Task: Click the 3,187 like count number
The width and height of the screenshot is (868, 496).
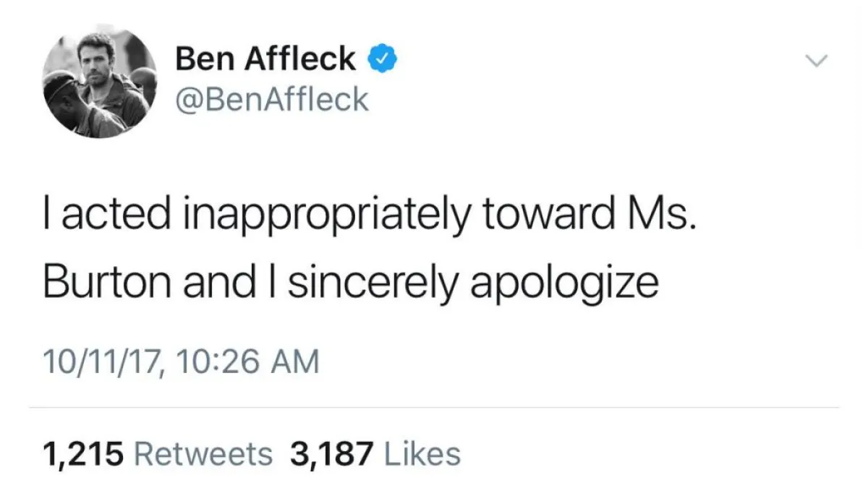Action: (x=331, y=454)
